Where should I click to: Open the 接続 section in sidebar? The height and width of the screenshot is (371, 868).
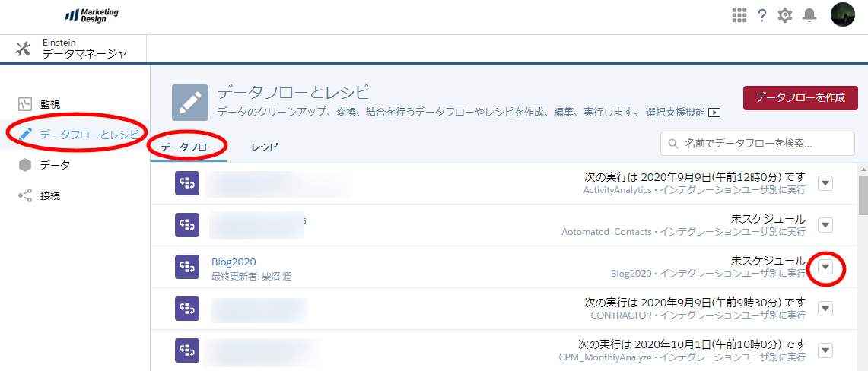click(50, 195)
